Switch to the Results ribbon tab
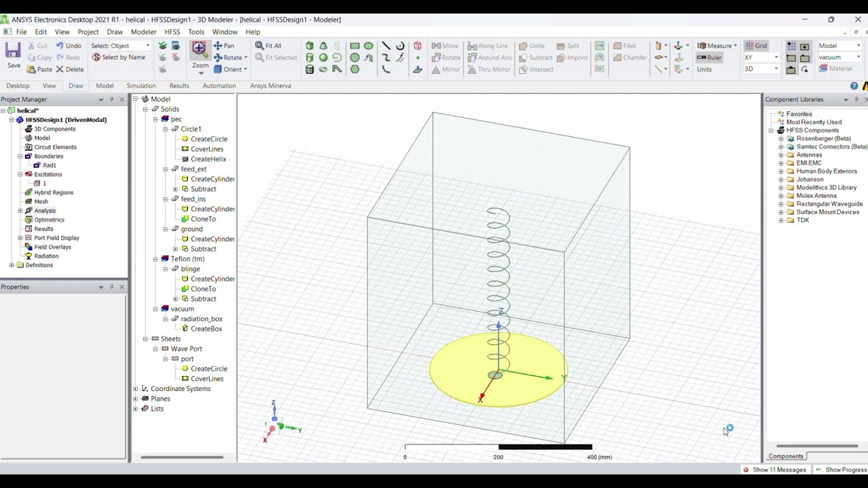Viewport: 868px width, 488px height. (179, 86)
